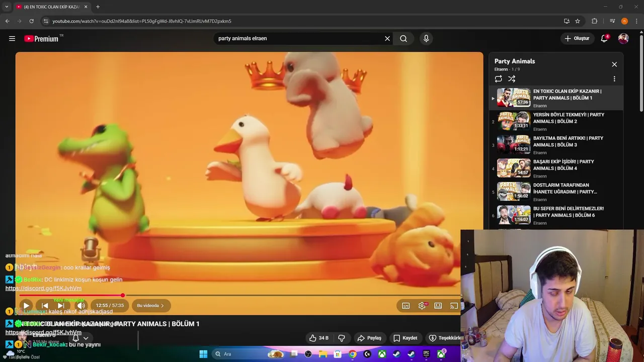Viewport: 644px width, 362px height.
Task: Open the YouTube hamburger guide menu
Action: point(12,38)
